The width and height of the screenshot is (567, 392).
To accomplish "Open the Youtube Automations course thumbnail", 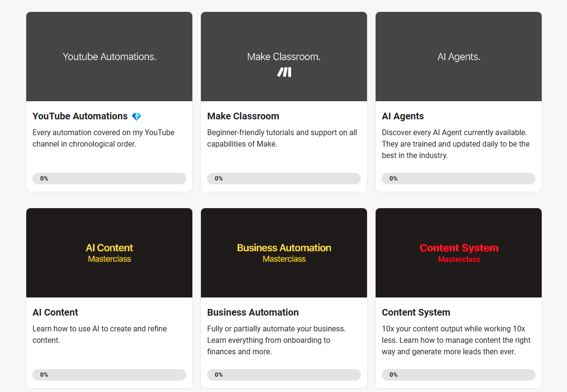I will [x=109, y=56].
